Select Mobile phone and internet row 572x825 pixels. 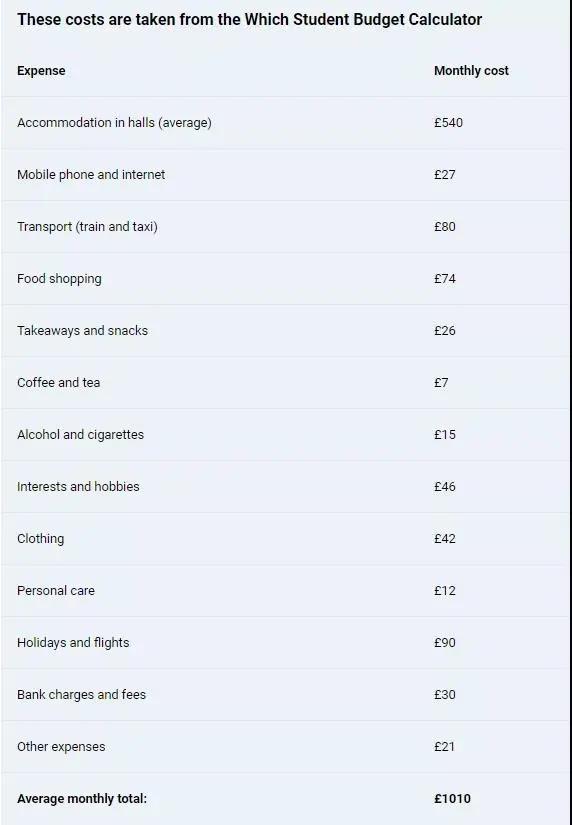(x=286, y=175)
